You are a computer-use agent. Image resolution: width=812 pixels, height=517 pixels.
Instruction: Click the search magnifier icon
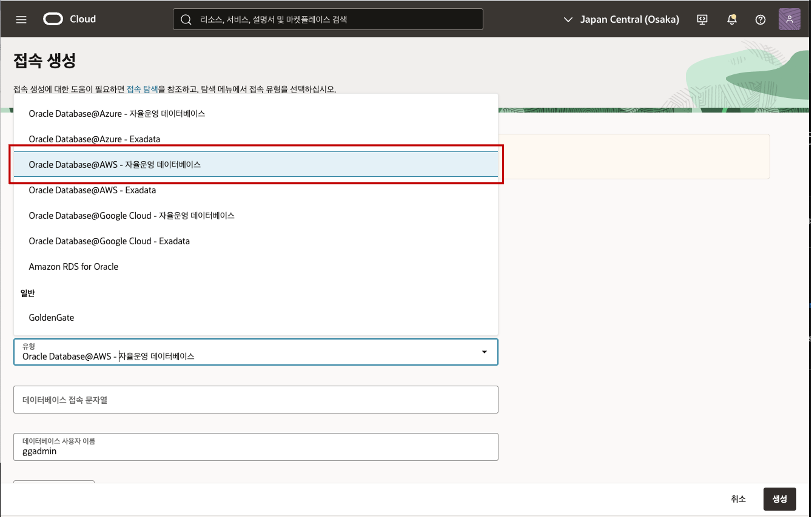point(186,20)
